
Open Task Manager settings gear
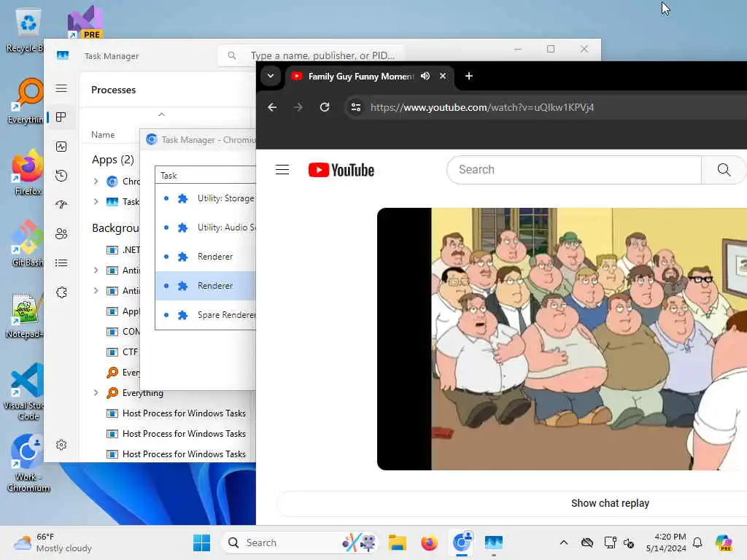(61, 445)
